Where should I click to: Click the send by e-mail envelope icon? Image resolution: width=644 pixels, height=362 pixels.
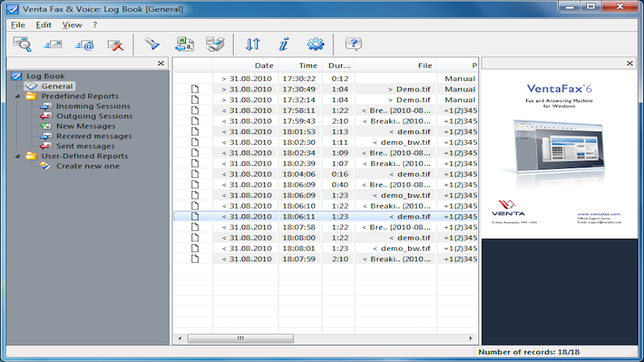point(85,44)
